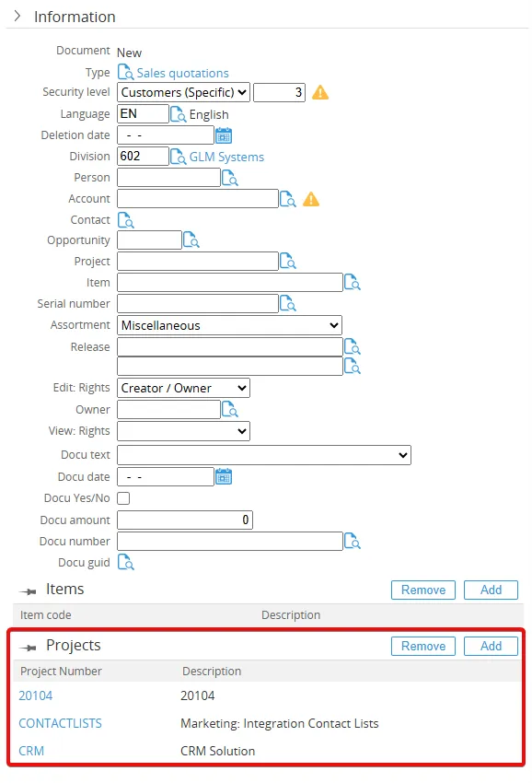Browse serial numbers via lookup icon
Image resolution: width=532 pixels, height=783 pixels.
(x=287, y=304)
